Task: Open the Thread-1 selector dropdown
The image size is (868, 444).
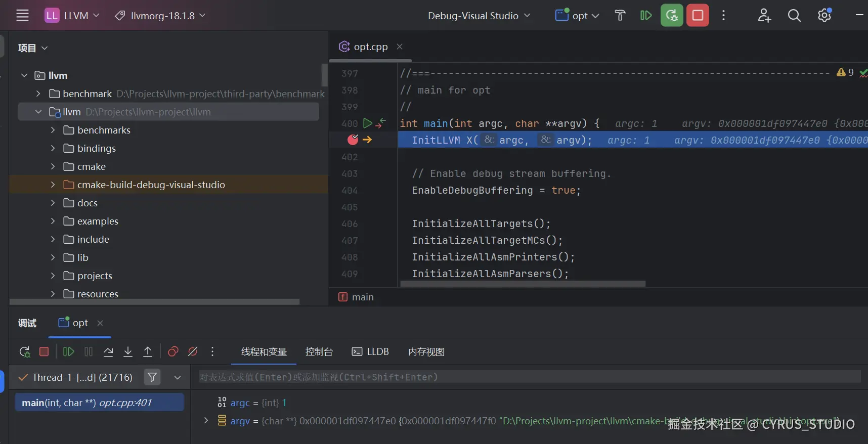Action: 178,377
